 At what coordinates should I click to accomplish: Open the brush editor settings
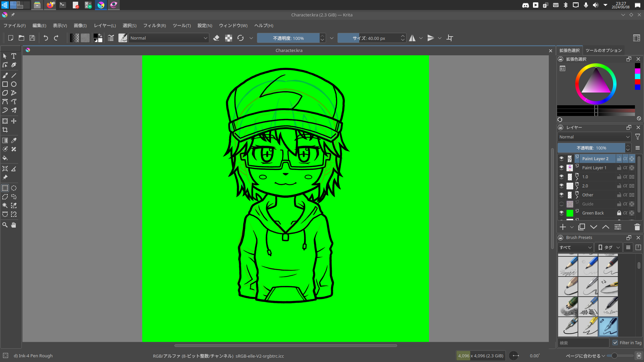pyautogui.click(x=111, y=38)
